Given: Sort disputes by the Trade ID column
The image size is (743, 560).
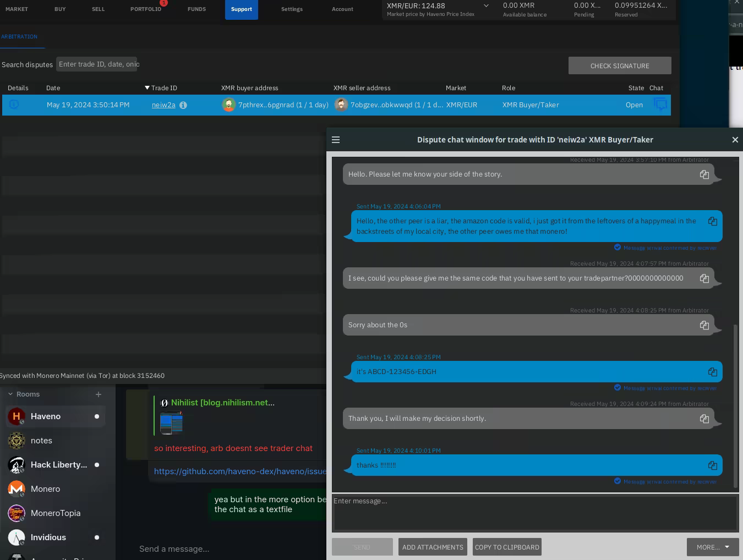Looking at the screenshot, I should [x=163, y=88].
